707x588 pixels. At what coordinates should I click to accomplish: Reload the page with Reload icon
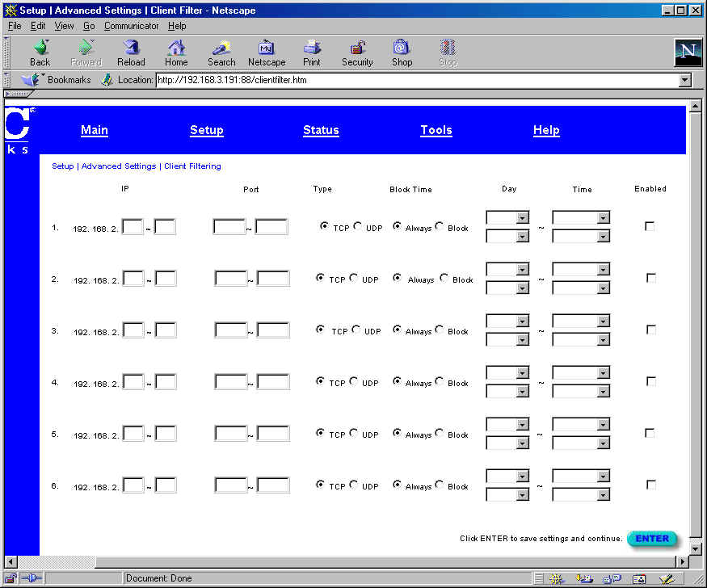pyautogui.click(x=131, y=48)
